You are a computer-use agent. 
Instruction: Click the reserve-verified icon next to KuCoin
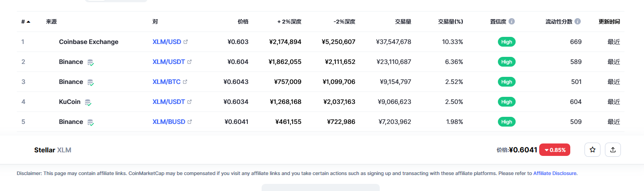coord(88,102)
